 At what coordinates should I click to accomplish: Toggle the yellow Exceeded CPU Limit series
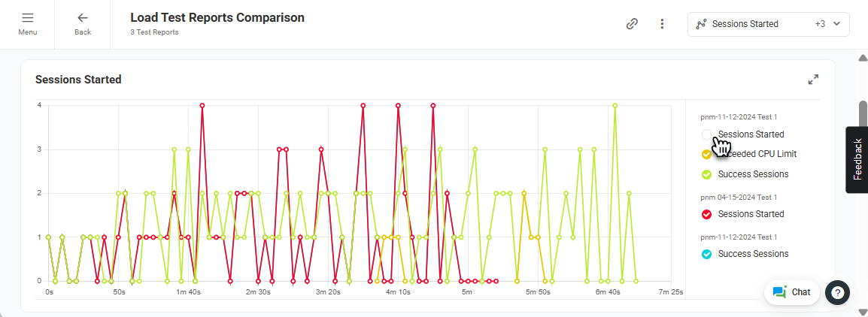pos(706,154)
